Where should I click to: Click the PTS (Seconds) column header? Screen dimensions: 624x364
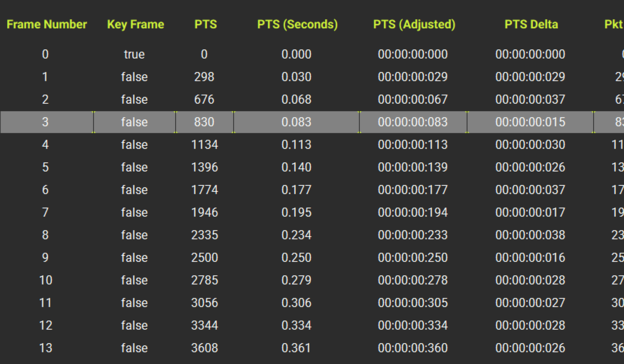tap(297, 25)
